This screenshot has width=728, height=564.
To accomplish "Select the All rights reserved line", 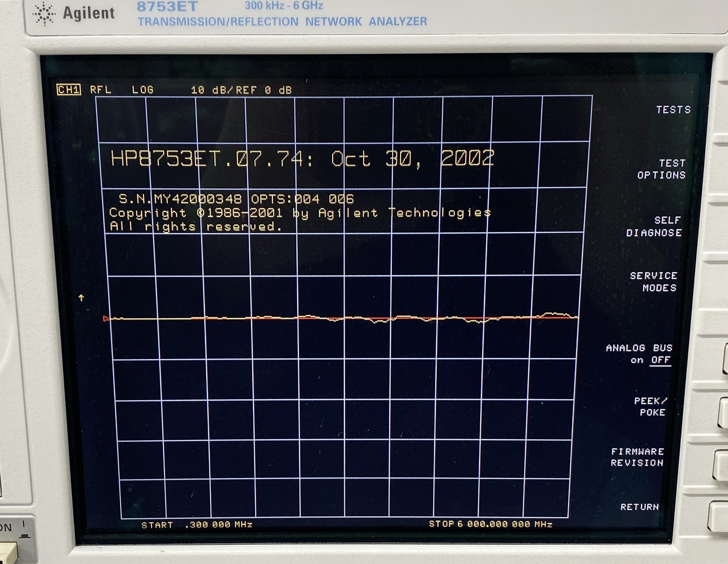I will pos(196,227).
